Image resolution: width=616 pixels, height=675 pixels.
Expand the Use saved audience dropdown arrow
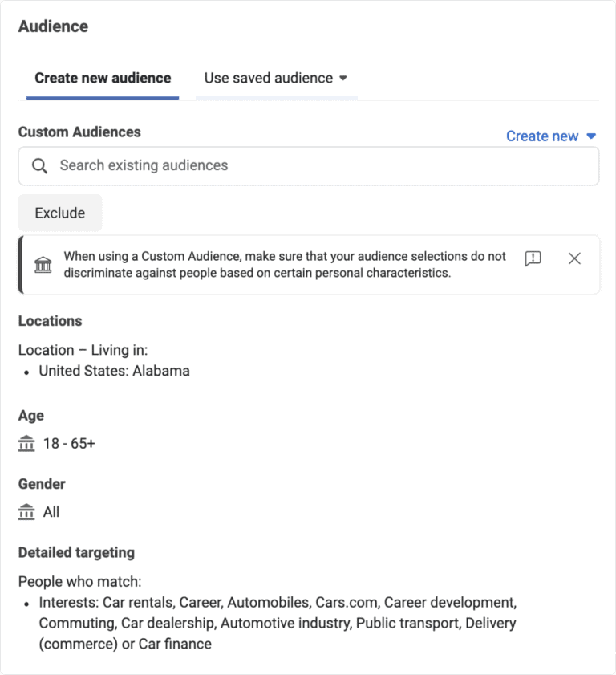pos(343,79)
